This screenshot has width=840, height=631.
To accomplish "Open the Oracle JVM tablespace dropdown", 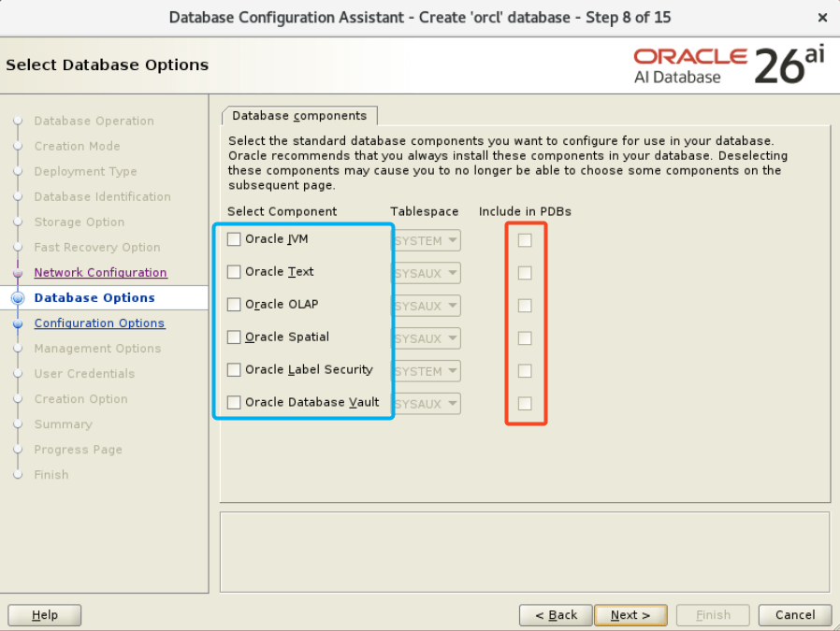I will (x=427, y=240).
